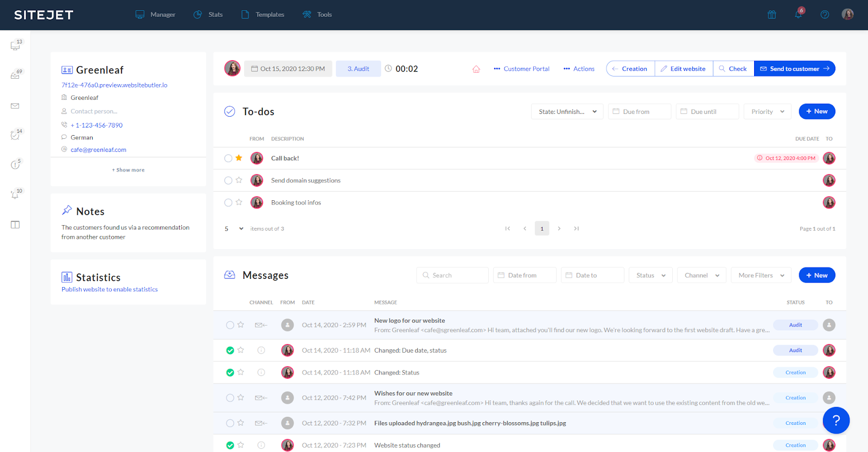Star the Send domain suggestions to-do

tap(239, 180)
